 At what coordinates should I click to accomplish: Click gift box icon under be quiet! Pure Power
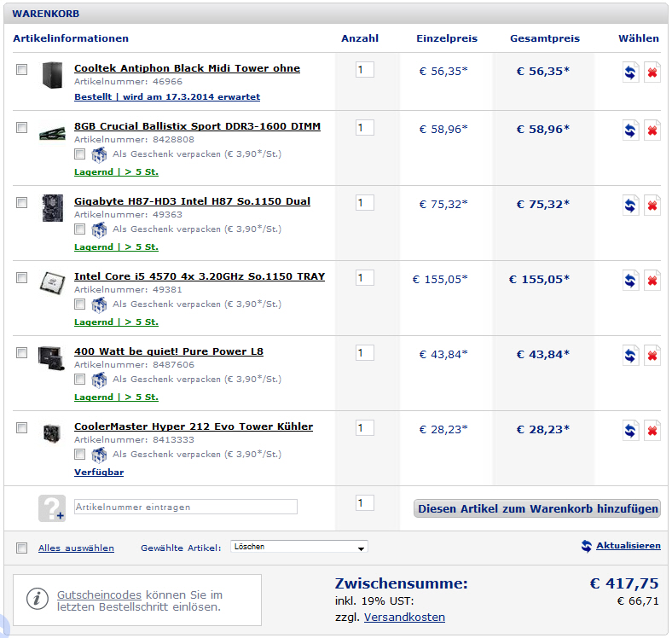coord(99,380)
